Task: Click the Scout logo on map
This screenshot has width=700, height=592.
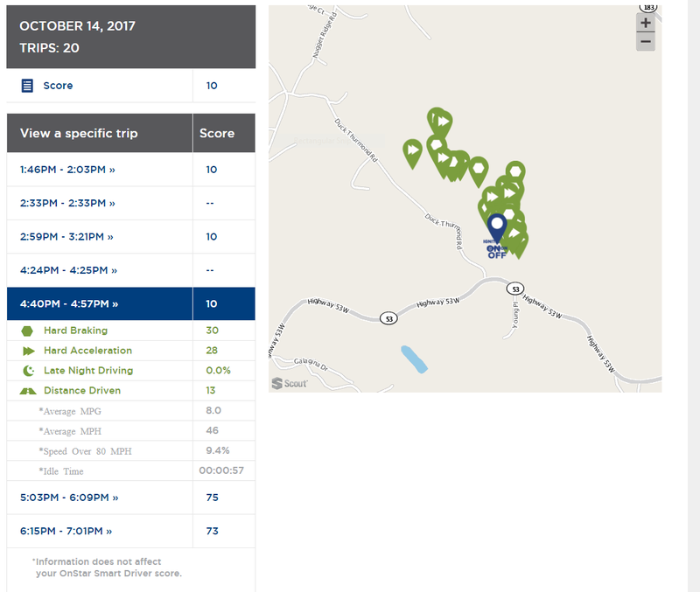Action: click(289, 383)
